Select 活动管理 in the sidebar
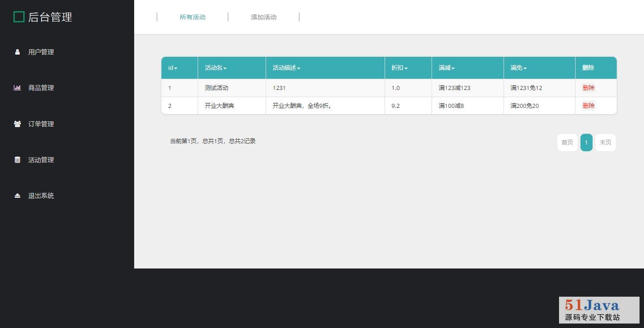Viewport: 644px width, 328px height. point(41,160)
